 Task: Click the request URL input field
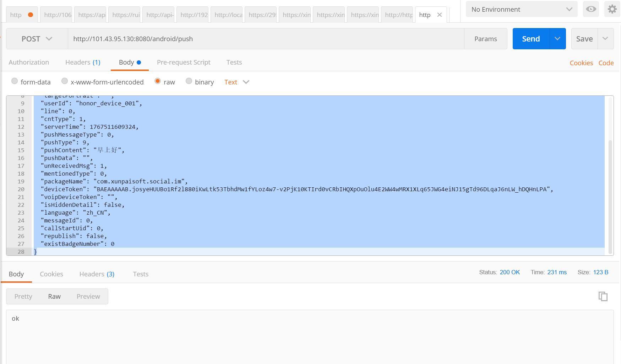pos(266,39)
